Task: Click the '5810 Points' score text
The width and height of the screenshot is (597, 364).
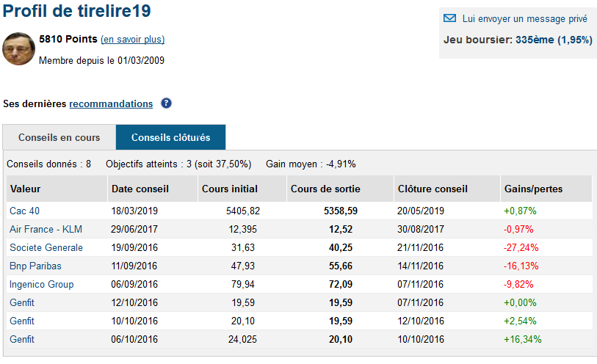Action: pos(68,39)
